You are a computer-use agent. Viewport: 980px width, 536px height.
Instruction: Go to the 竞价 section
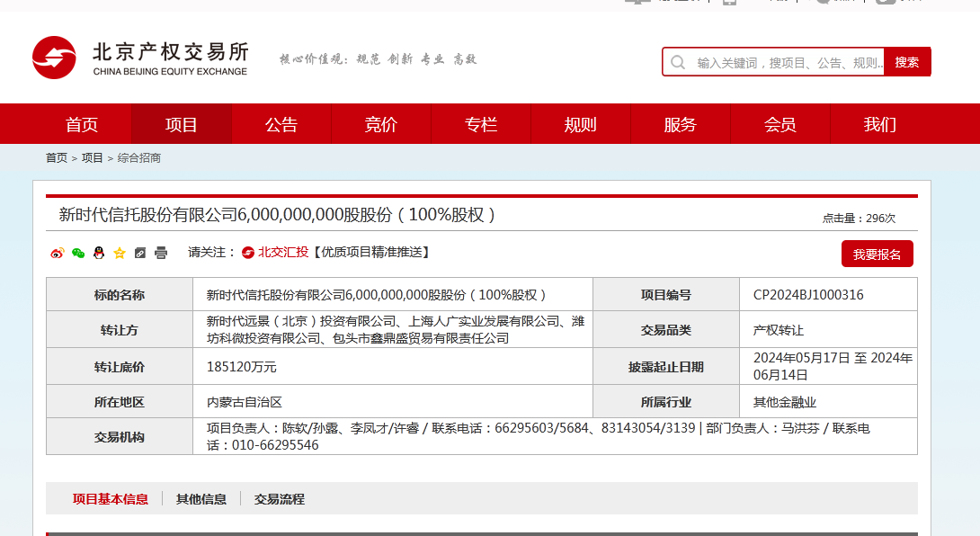click(x=381, y=124)
